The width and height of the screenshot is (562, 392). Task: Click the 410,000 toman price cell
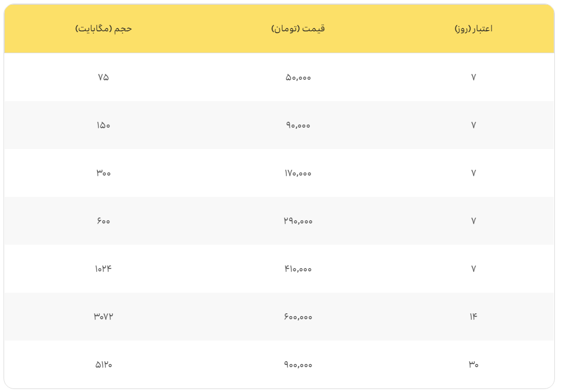pos(298,268)
